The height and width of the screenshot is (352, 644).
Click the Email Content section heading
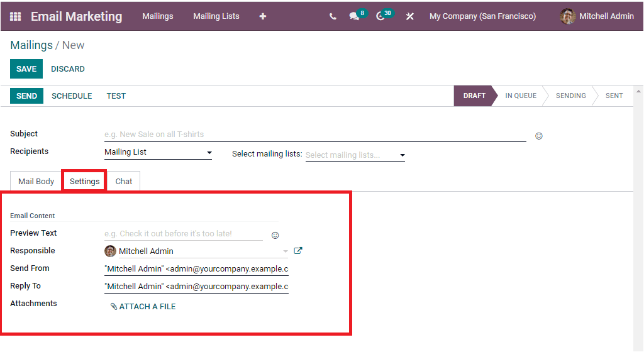tap(33, 216)
